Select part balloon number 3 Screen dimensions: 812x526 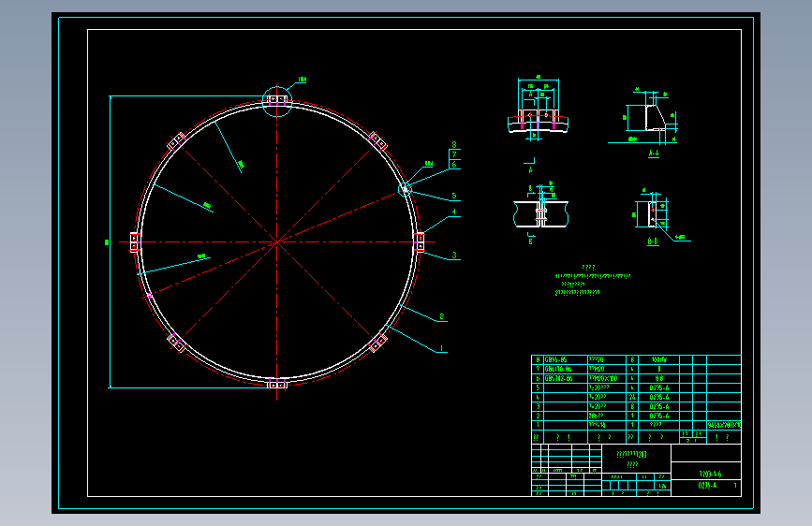[x=454, y=256]
